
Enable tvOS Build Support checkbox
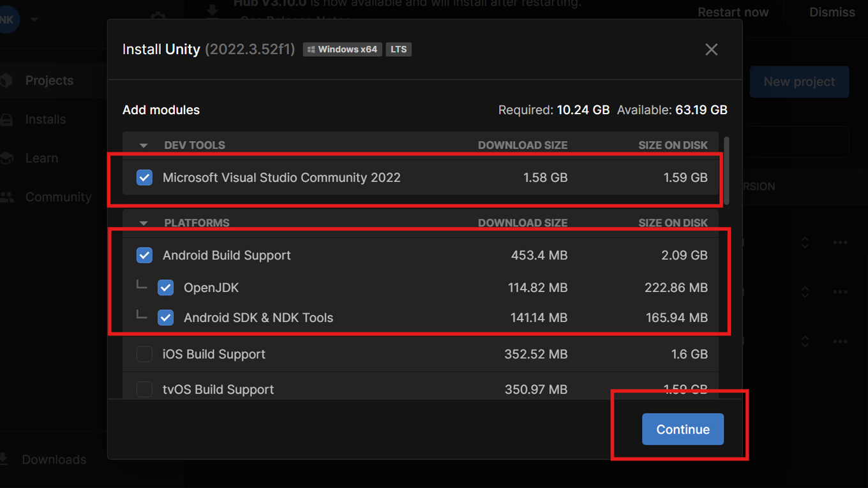pos(144,389)
